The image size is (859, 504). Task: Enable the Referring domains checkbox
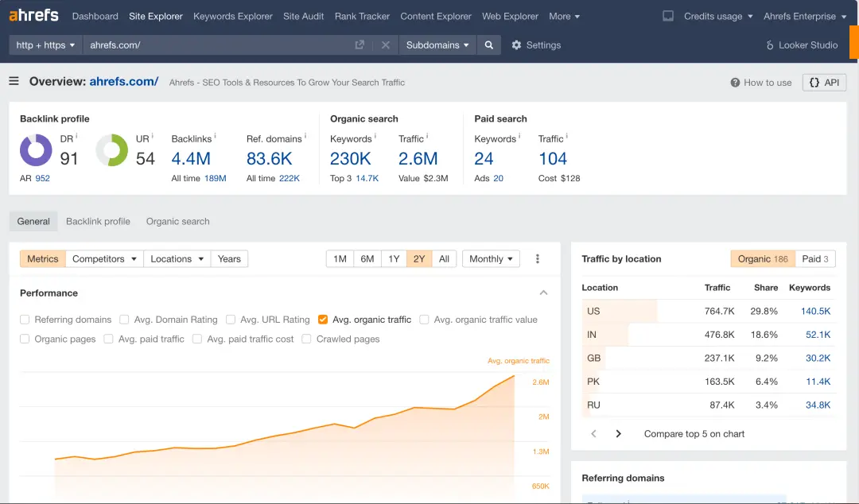pos(25,320)
